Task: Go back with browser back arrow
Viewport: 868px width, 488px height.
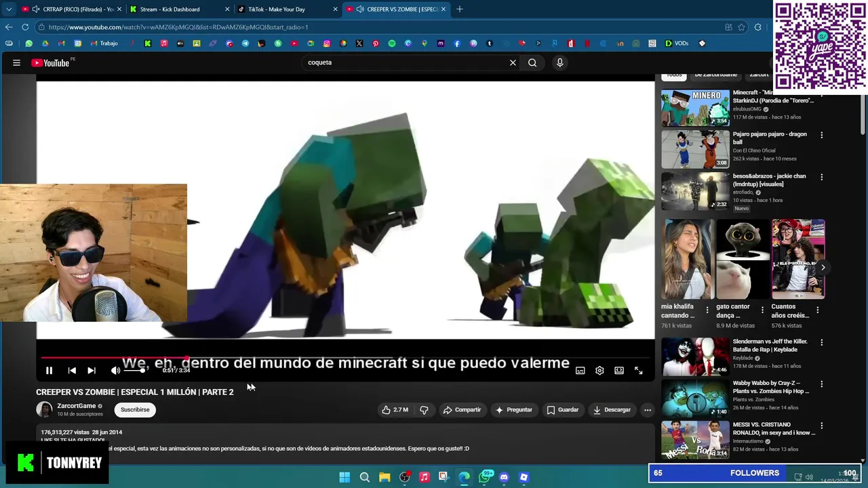Action: click(9, 27)
